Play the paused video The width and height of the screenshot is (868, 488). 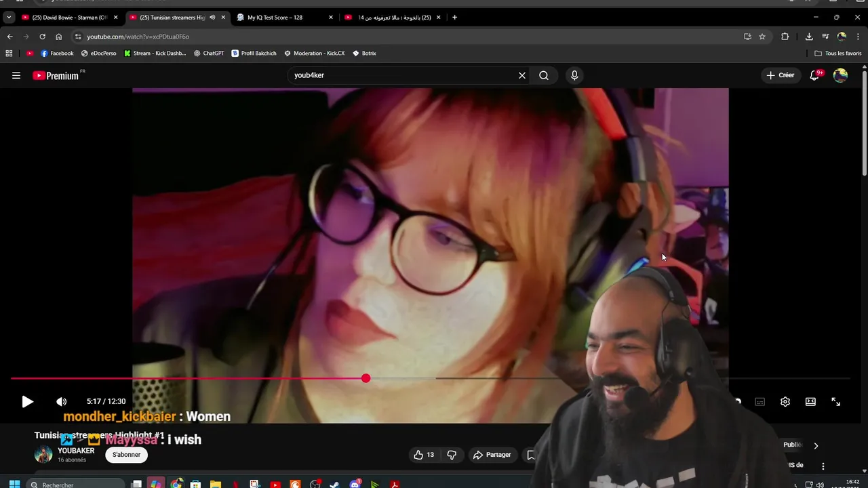coord(27,401)
